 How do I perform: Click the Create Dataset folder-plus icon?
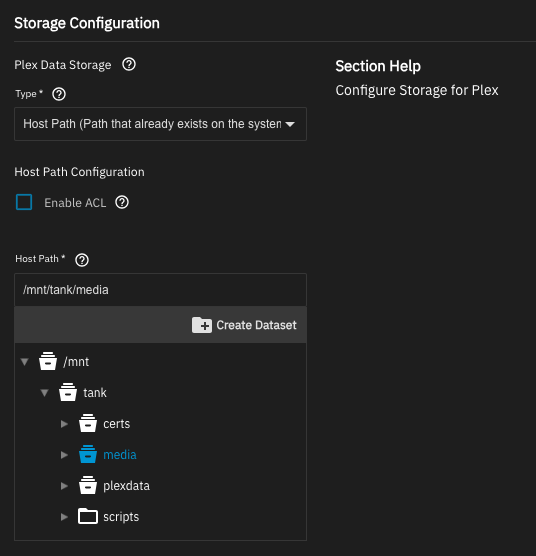click(x=202, y=325)
